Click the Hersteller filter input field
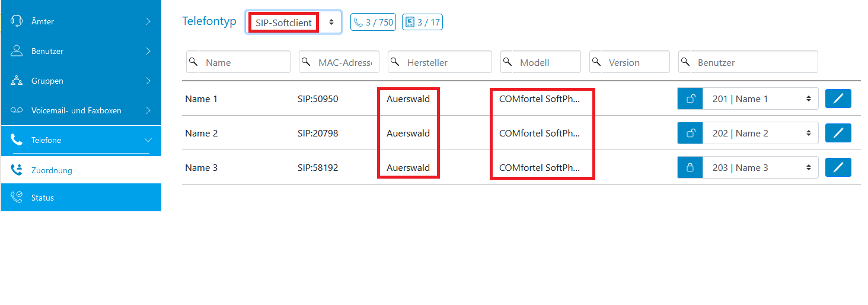This screenshot has width=868, height=305. [440, 62]
